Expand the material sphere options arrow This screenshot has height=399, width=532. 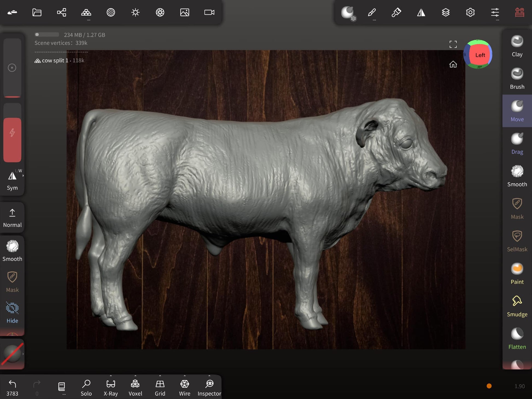[x=23, y=354]
